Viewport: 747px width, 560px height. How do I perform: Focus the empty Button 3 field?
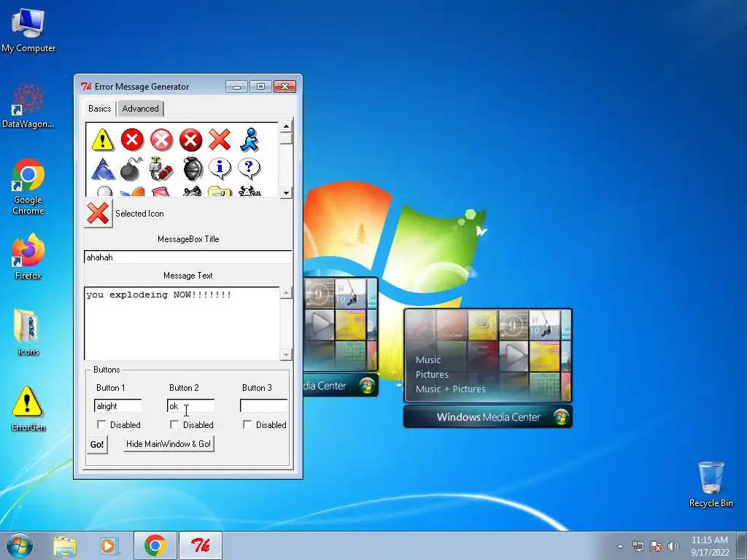coord(264,405)
